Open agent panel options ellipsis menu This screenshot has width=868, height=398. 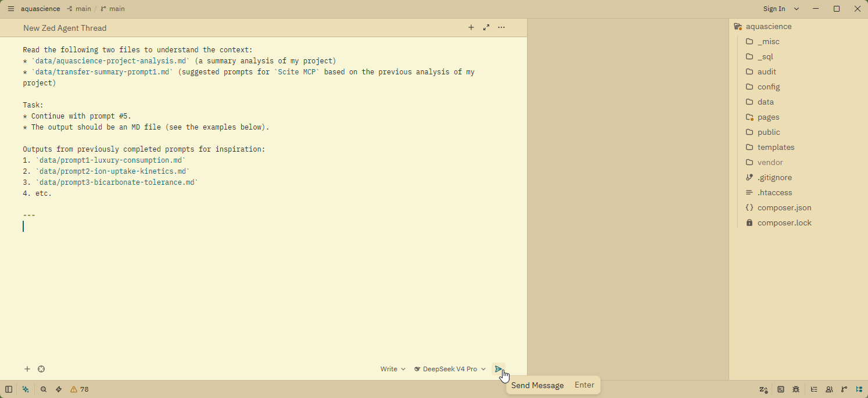pos(501,27)
